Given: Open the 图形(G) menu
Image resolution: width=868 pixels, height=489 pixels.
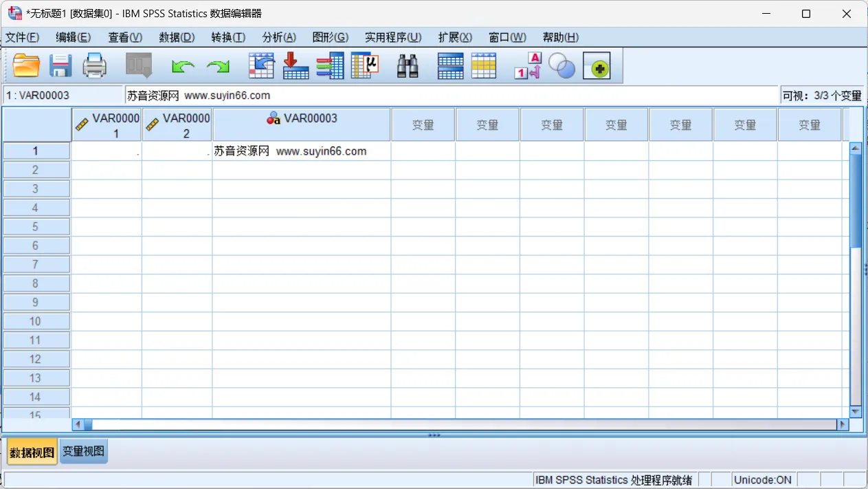Looking at the screenshot, I should coord(331,37).
